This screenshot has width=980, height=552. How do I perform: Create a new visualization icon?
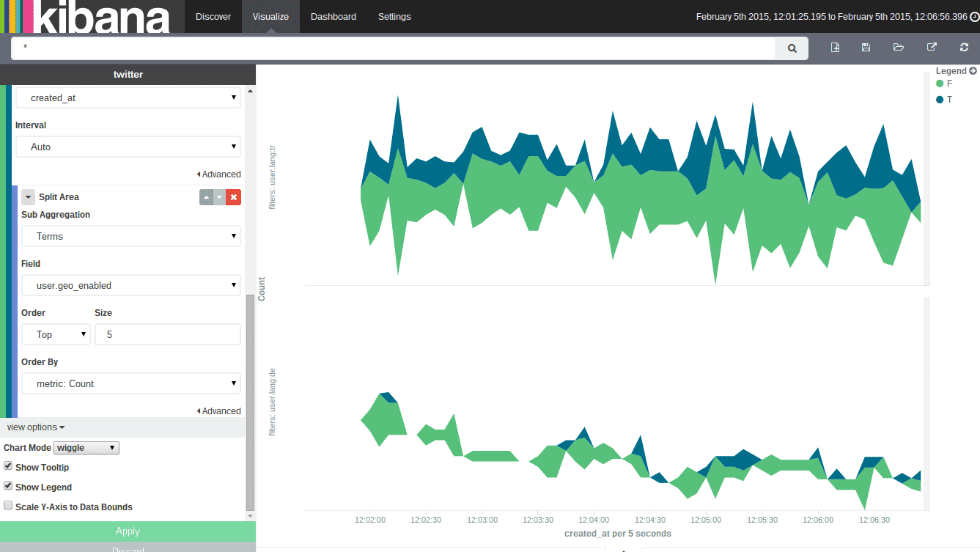tap(835, 48)
